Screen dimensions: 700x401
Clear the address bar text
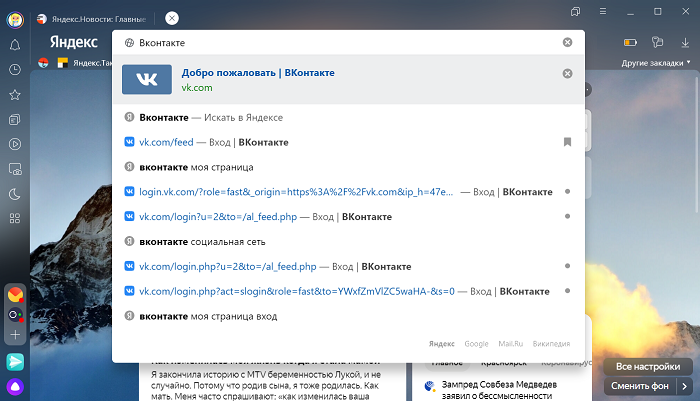(567, 42)
